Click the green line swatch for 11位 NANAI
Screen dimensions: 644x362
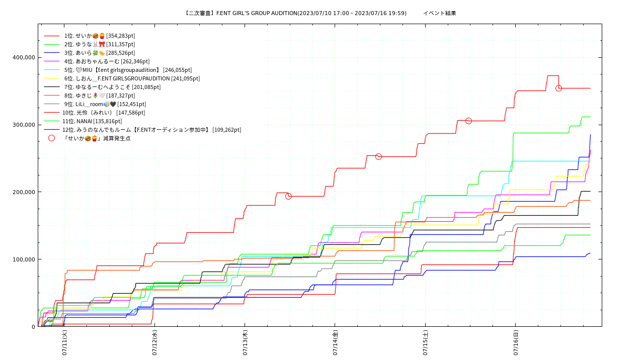(52, 121)
